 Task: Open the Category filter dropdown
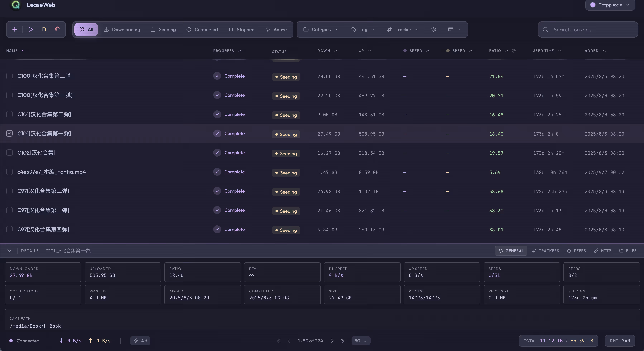[321, 30]
